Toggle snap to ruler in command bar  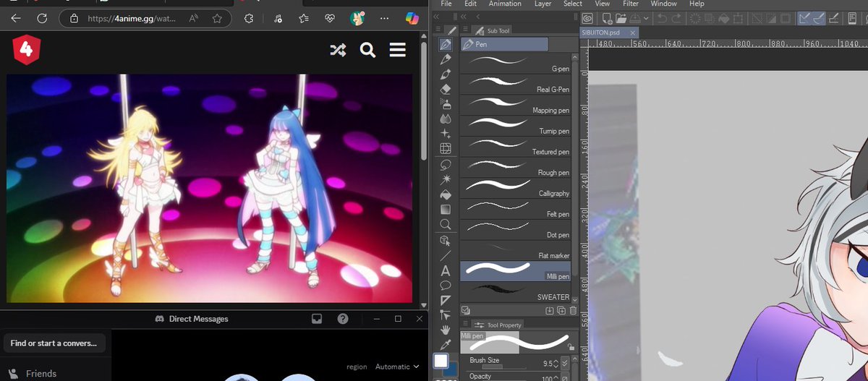pos(805,18)
